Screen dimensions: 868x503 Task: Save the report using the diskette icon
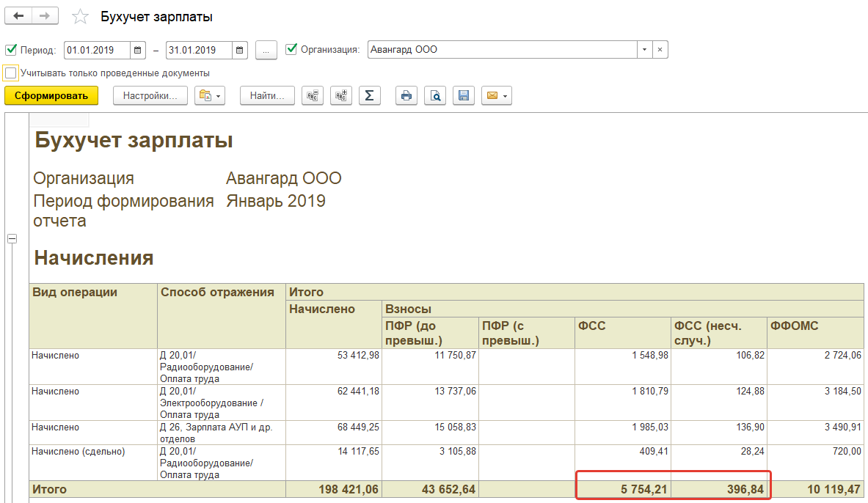[463, 96]
